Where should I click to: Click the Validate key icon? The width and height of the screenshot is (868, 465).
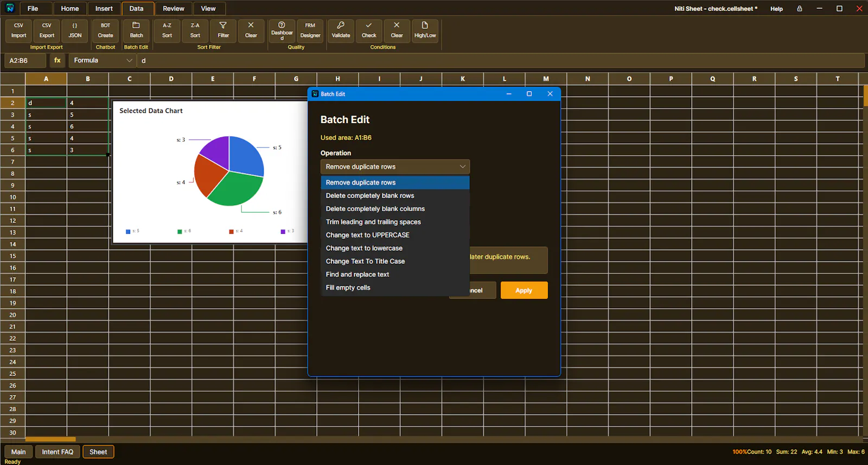click(x=341, y=30)
